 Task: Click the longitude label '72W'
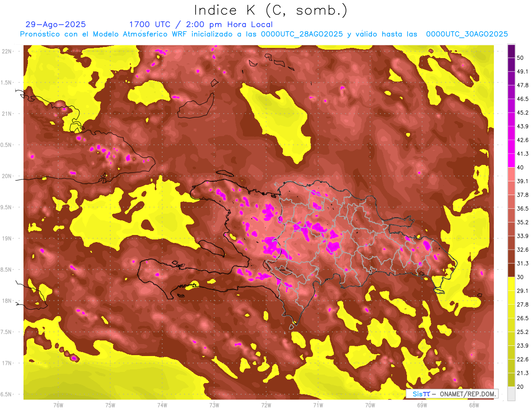266,405
